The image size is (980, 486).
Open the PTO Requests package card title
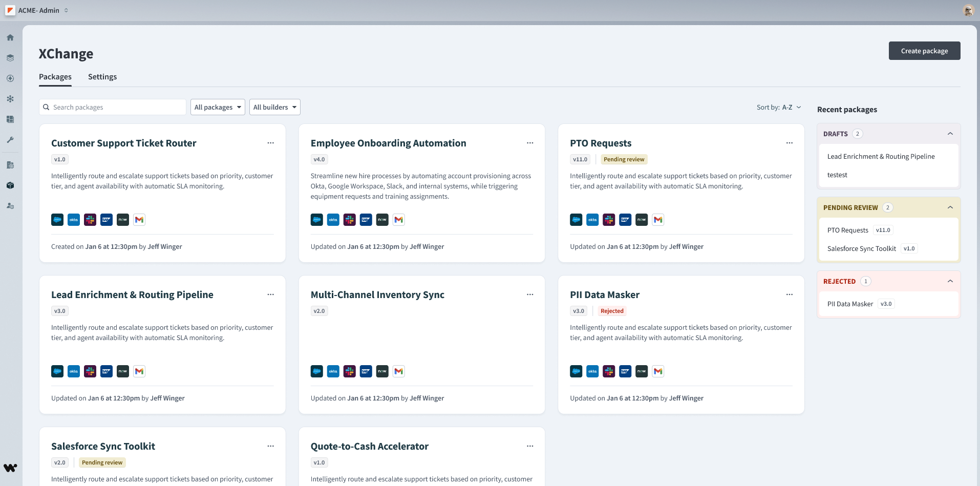(601, 143)
